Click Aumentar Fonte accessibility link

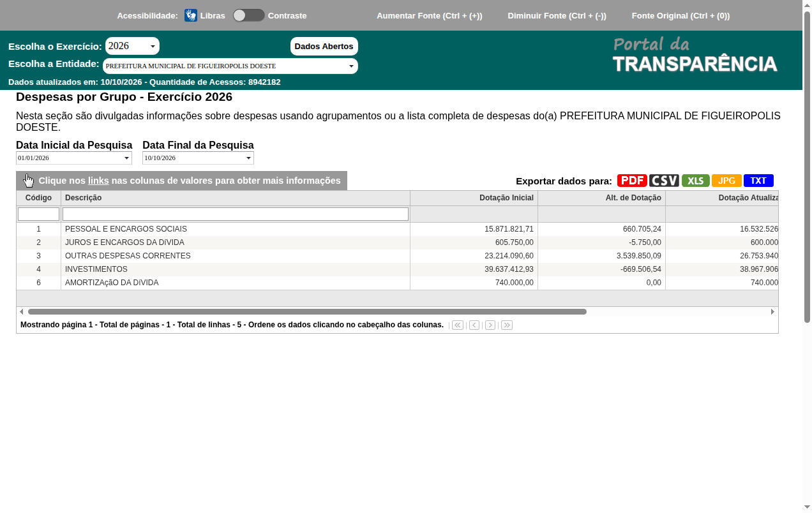(430, 15)
